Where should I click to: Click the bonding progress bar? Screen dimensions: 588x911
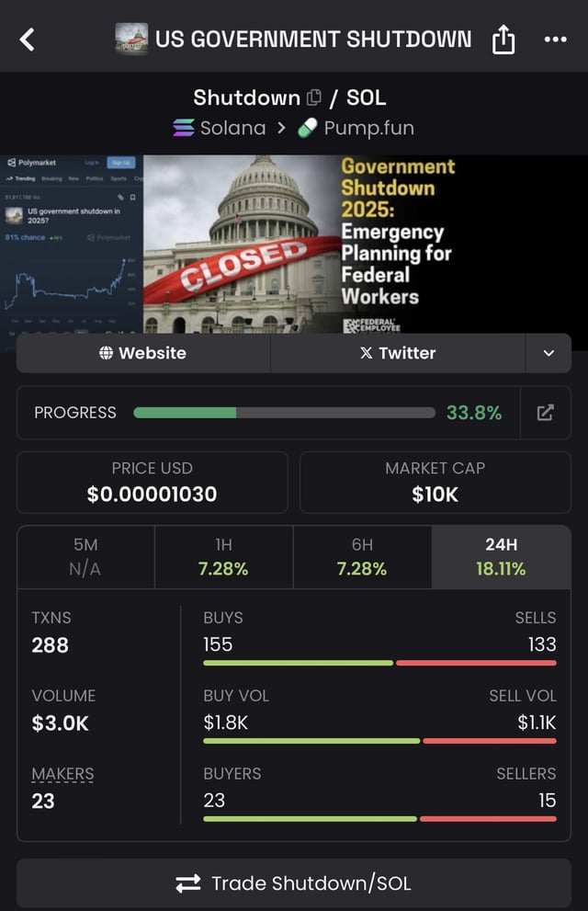tap(284, 413)
